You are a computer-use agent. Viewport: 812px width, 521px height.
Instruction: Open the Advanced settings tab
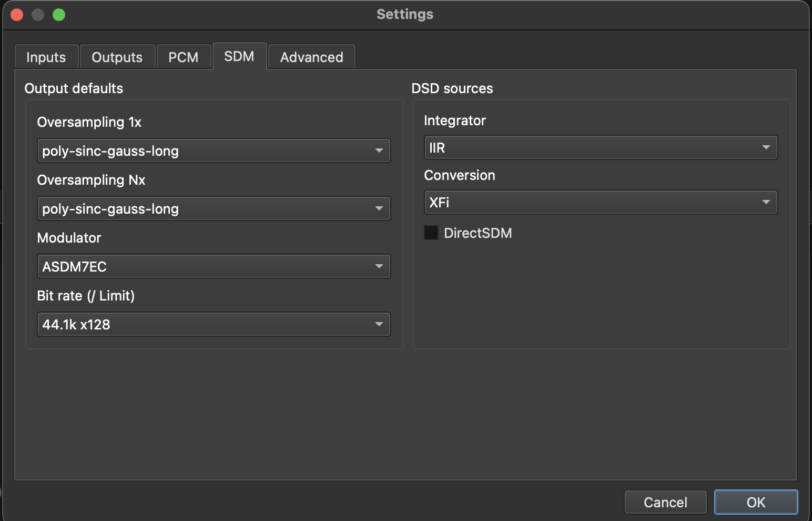311,57
